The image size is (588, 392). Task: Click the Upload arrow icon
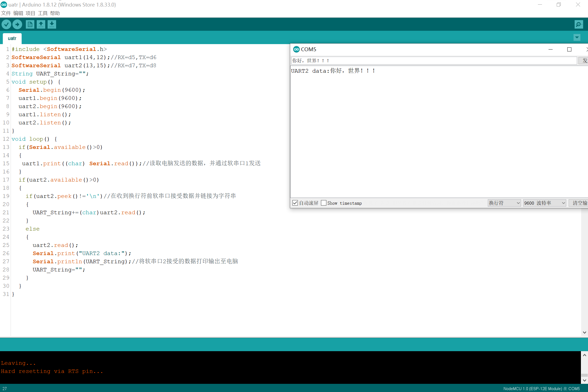17,24
